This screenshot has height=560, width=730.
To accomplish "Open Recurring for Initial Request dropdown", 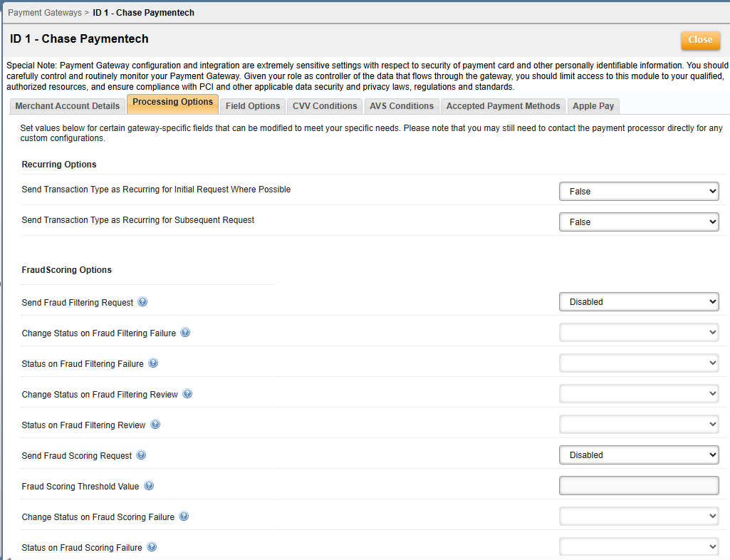I will (639, 192).
